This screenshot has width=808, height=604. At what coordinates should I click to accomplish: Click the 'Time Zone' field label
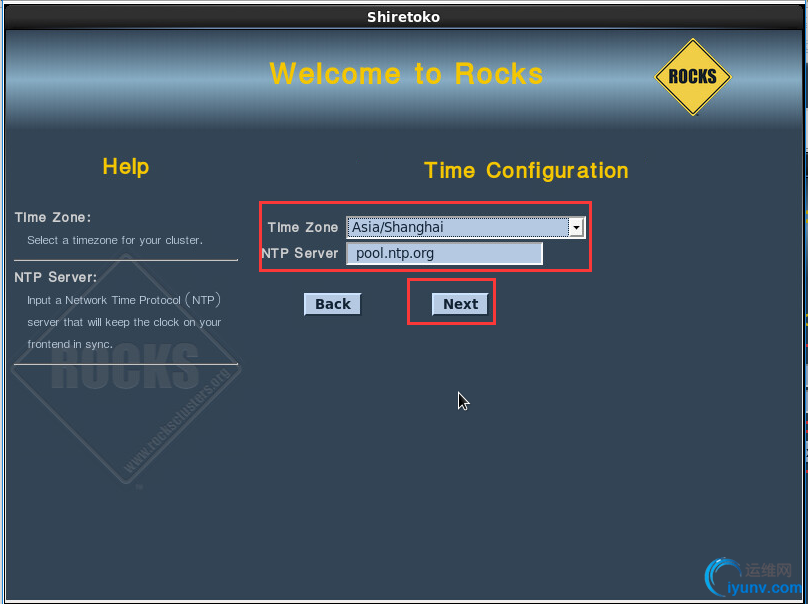[x=302, y=227]
